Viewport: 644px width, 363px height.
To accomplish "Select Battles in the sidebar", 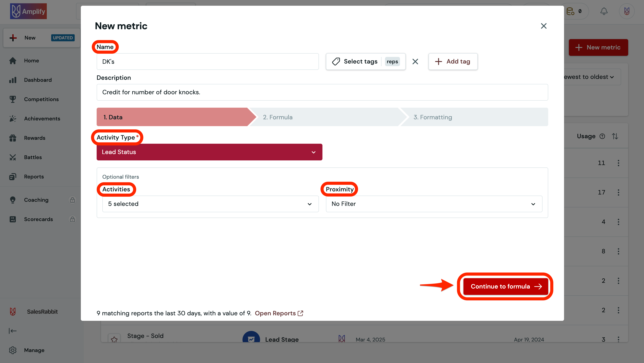I will [x=33, y=157].
